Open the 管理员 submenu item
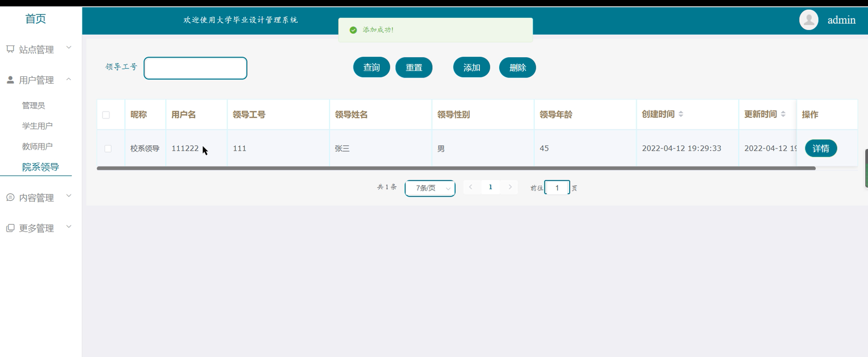This screenshot has height=357, width=868. click(34, 105)
